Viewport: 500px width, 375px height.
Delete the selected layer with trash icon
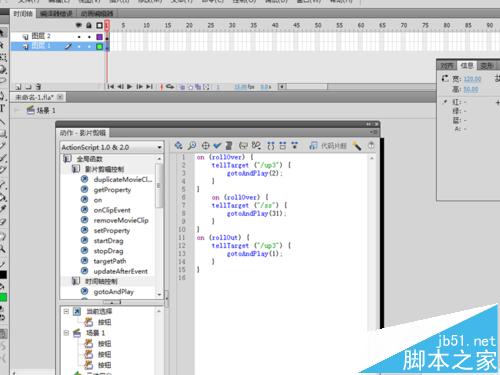pos(38,87)
